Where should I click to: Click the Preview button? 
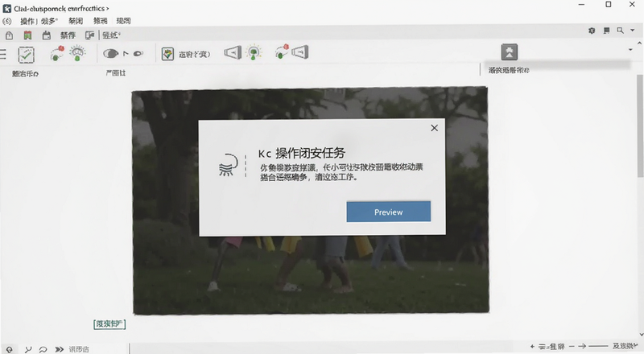(389, 212)
